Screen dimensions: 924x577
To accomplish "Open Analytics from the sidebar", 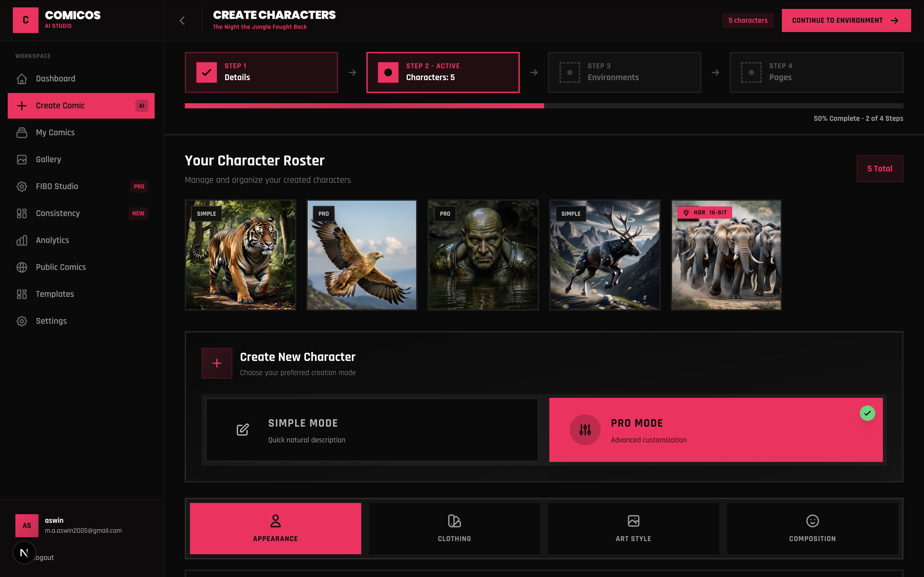I will [x=52, y=240].
